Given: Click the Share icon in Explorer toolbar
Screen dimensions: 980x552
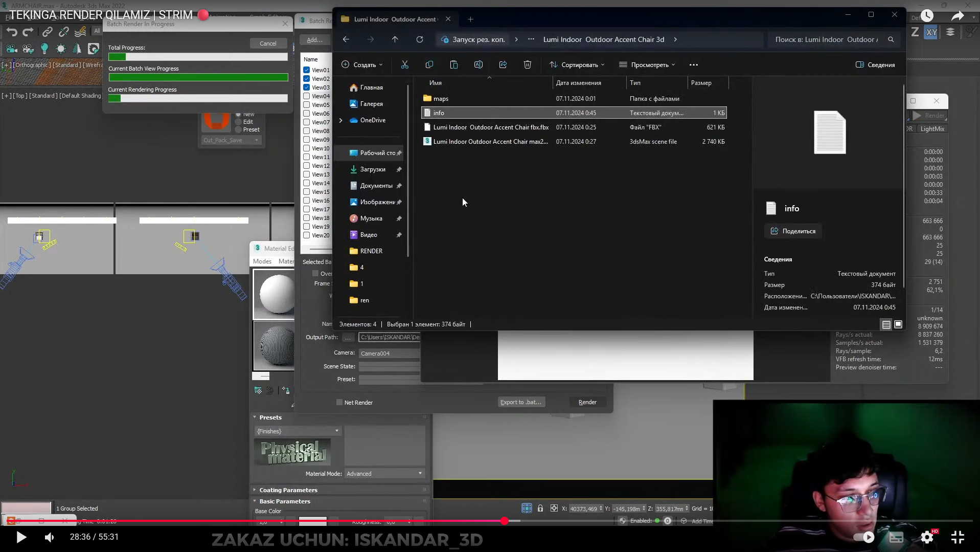Looking at the screenshot, I should [x=503, y=64].
